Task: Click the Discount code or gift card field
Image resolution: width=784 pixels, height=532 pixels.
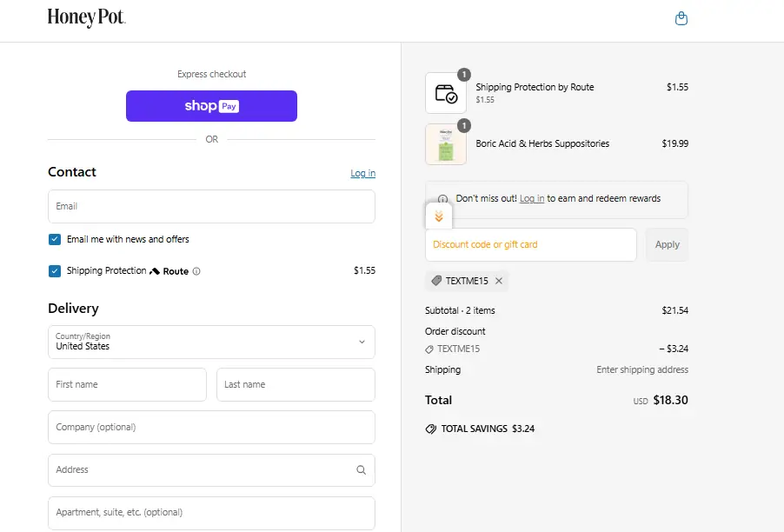Action: (x=530, y=244)
